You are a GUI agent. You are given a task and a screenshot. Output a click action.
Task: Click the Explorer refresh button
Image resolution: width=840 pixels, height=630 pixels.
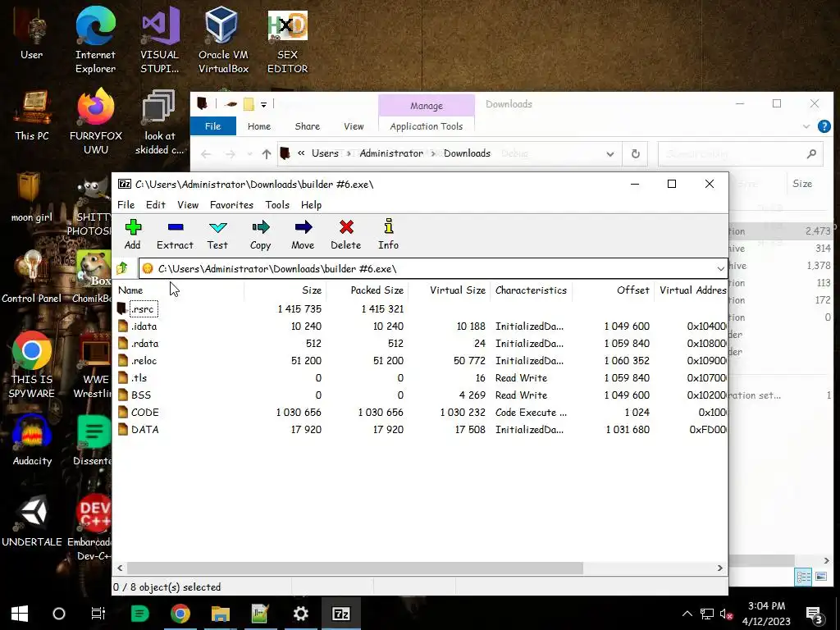[x=636, y=153]
